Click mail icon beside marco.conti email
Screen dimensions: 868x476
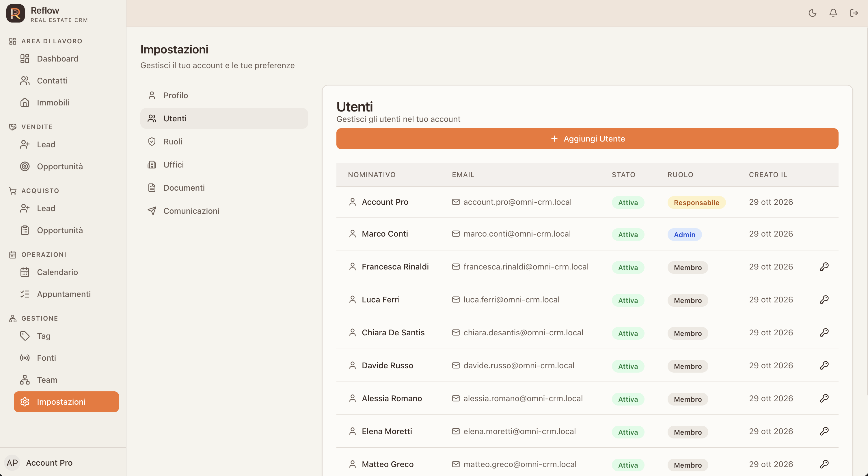456,234
